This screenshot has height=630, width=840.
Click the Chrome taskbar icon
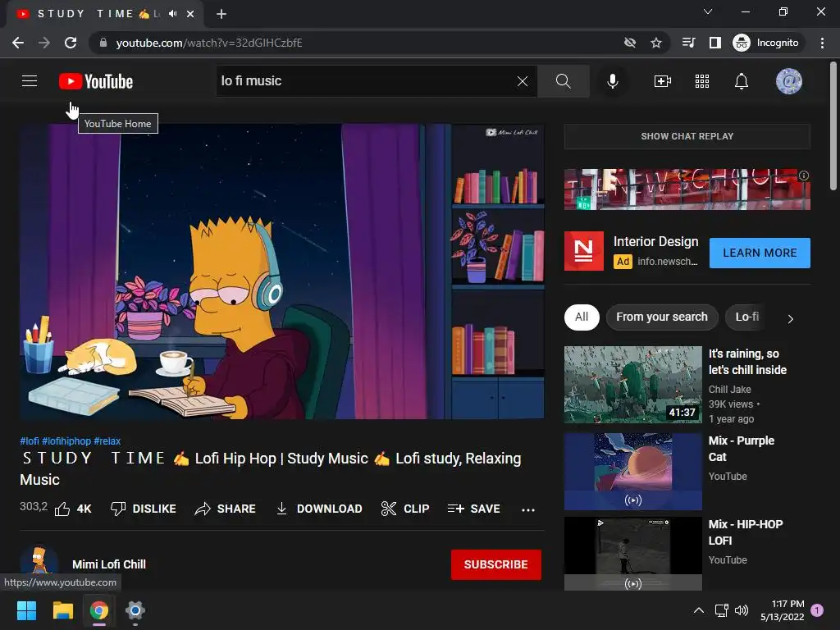[x=99, y=610]
